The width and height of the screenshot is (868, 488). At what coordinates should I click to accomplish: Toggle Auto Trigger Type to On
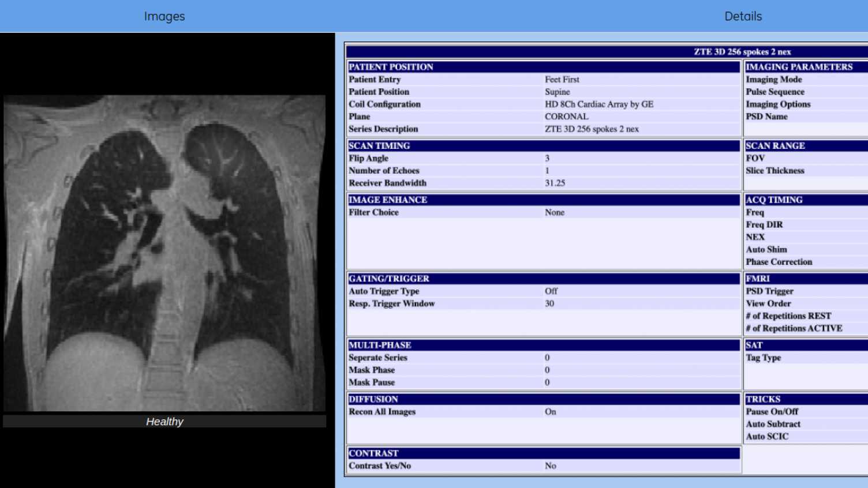550,291
